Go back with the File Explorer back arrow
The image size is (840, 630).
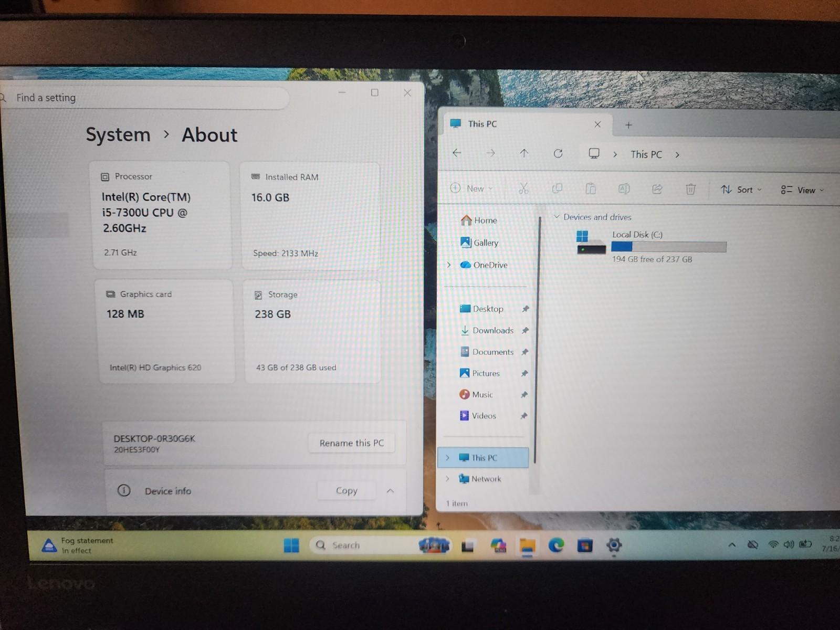(457, 153)
